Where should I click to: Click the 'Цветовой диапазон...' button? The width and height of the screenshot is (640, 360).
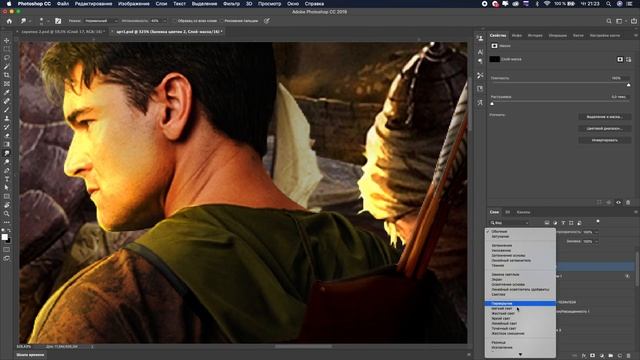[604, 129]
